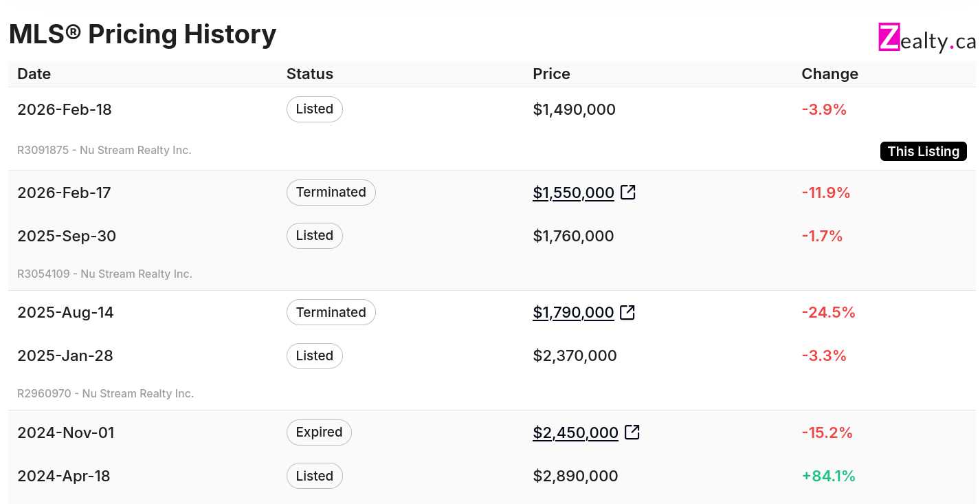Open external link icon beside $1,790,000
This screenshot has width=980, height=504.
pyautogui.click(x=627, y=313)
